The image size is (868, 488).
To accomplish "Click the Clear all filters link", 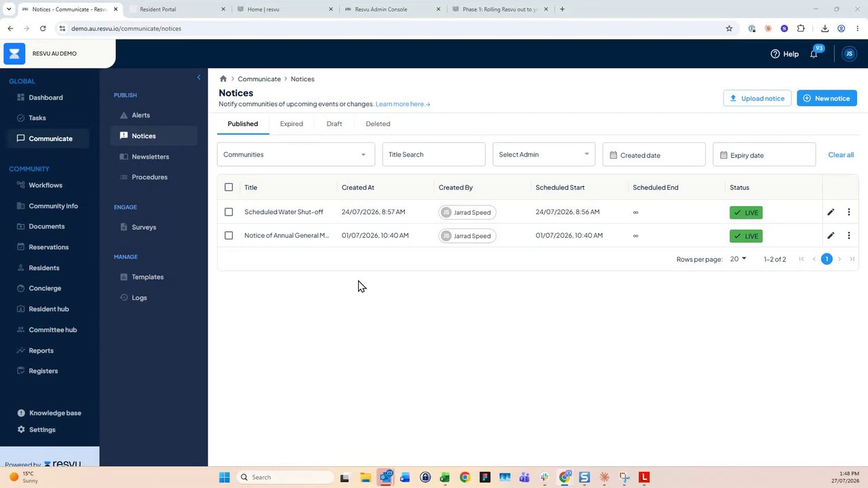I will click(841, 155).
